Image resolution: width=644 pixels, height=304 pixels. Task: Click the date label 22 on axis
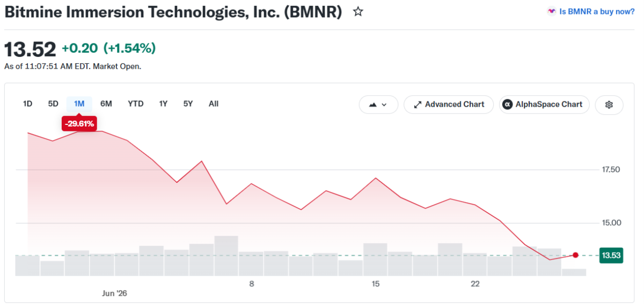click(475, 283)
